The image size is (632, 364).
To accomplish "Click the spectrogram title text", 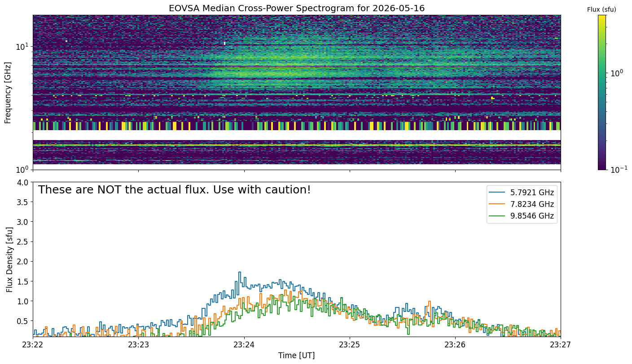I will pos(297,8).
